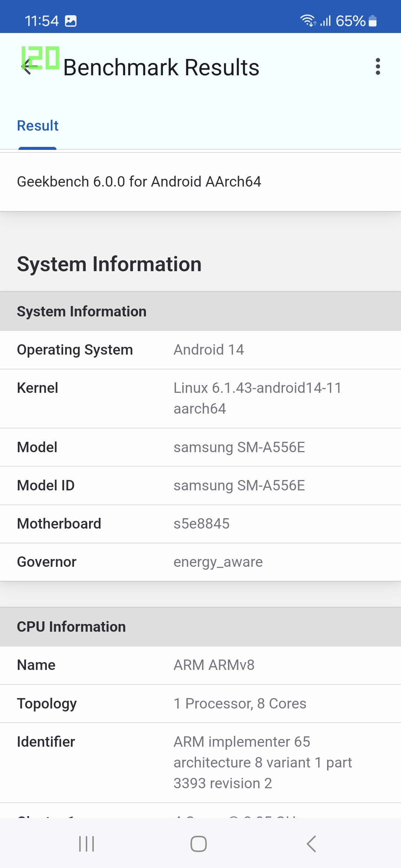Viewport: 401px width, 868px height.
Task: Tap the Motherboard s5e8845 row
Action: pyautogui.click(x=200, y=524)
